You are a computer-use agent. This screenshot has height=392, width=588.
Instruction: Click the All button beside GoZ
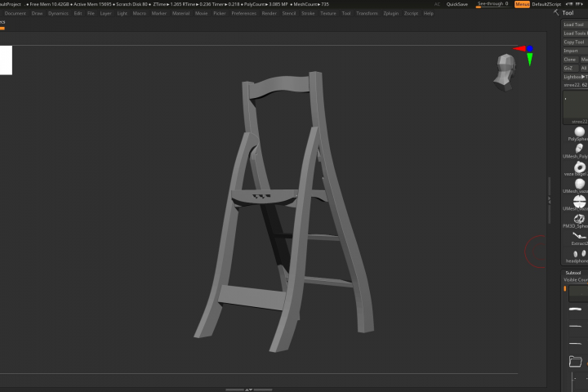tap(584, 68)
